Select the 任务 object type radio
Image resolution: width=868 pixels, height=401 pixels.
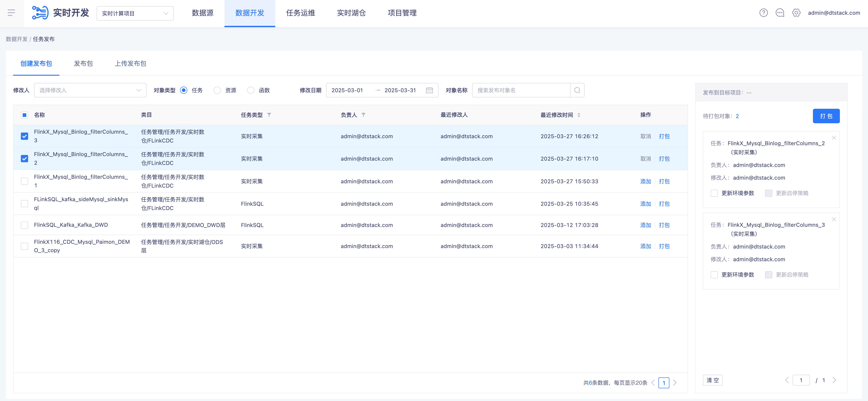pos(184,90)
